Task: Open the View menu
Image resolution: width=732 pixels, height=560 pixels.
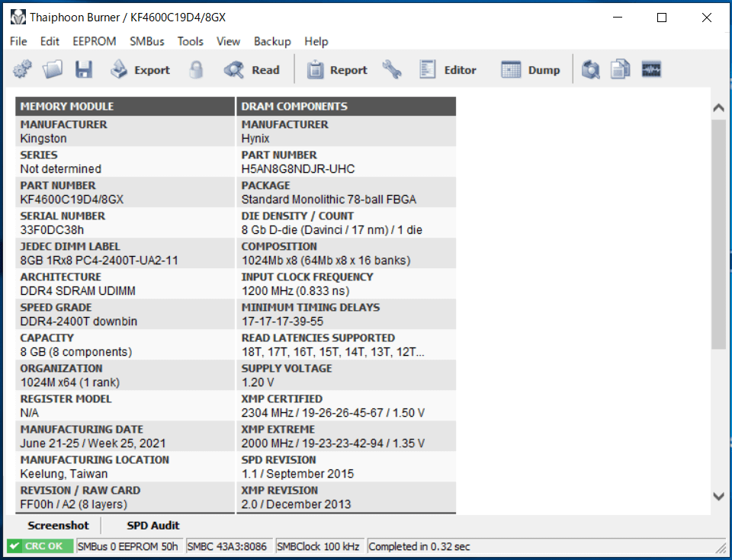Action: click(x=228, y=42)
